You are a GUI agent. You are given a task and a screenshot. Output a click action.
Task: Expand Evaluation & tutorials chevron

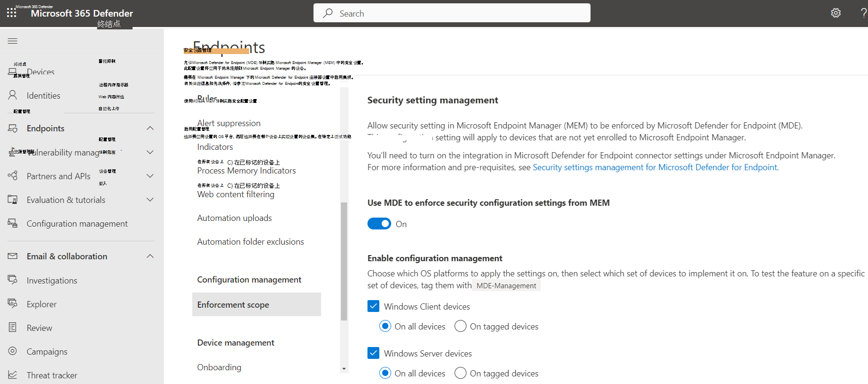(150, 200)
